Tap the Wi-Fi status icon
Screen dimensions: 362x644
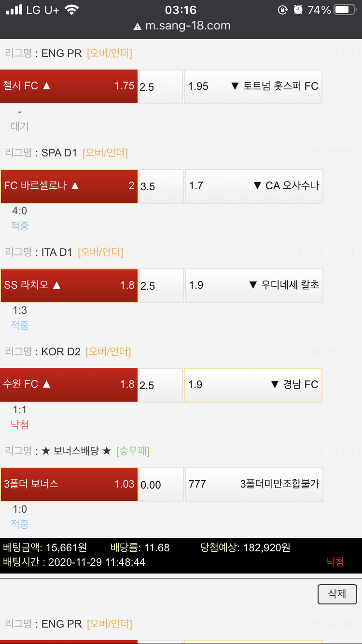point(72,10)
